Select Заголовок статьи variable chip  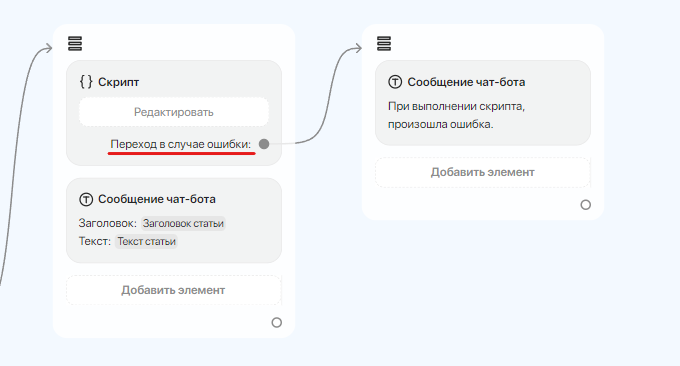[183, 223]
